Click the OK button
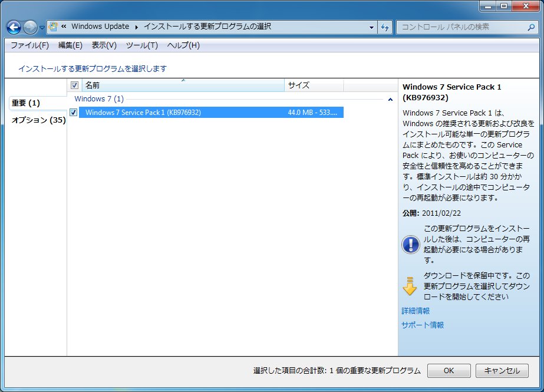The width and height of the screenshot is (544, 392). point(449,371)
